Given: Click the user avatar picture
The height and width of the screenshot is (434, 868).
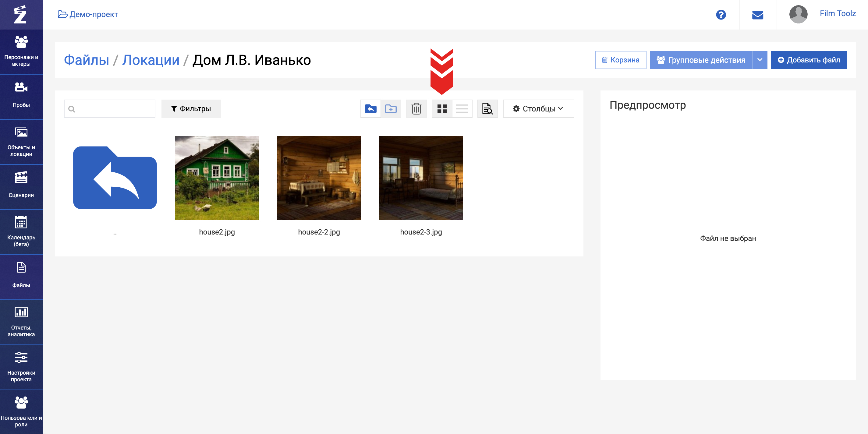Looking at the screenshot, I should (x=798, y=15).
